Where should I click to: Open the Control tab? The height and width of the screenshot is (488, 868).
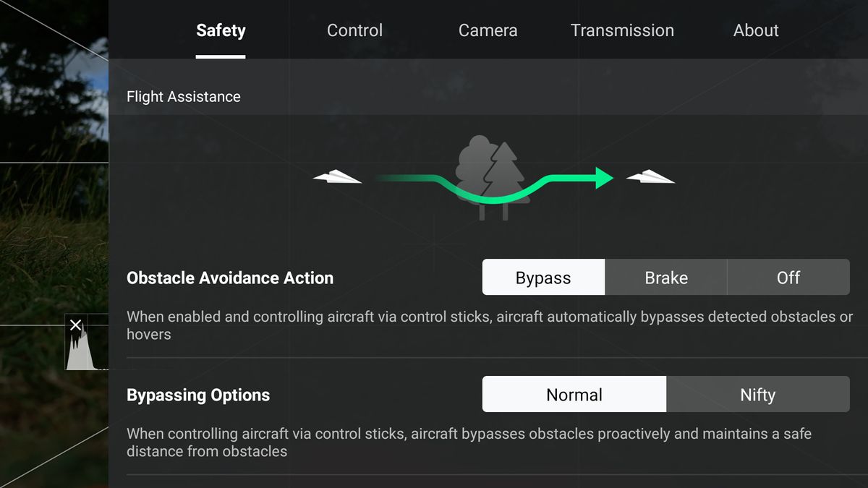(x=354, y=30)
